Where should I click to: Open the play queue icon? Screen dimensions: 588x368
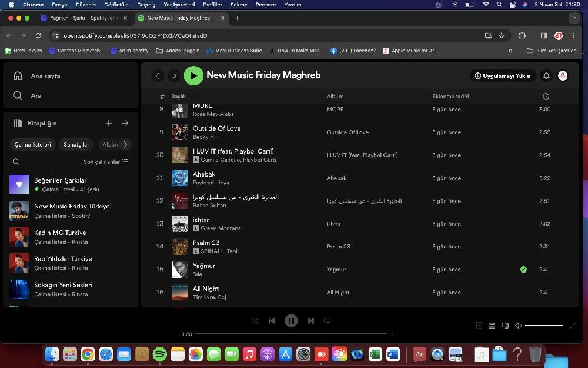(x=492, y=326)
